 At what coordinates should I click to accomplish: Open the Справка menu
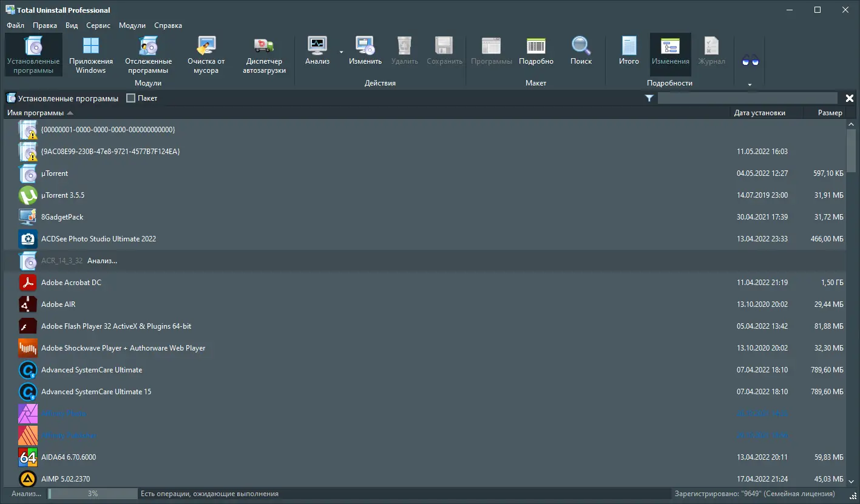coord(168,25)
